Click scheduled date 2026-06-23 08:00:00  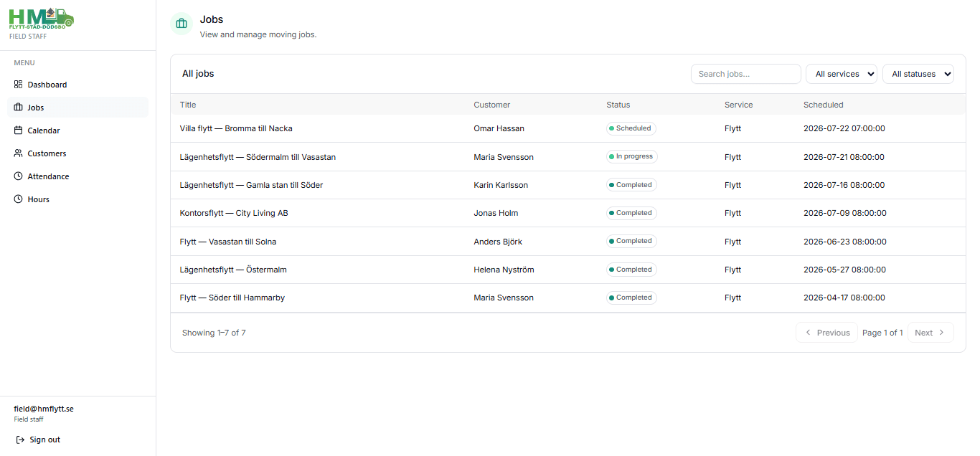[x=845, y=242]
